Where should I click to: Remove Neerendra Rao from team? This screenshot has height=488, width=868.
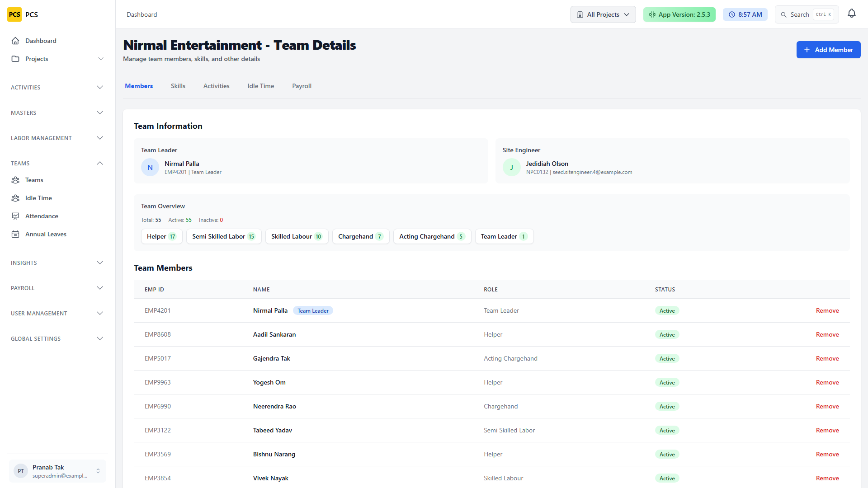tap(827, 406)
